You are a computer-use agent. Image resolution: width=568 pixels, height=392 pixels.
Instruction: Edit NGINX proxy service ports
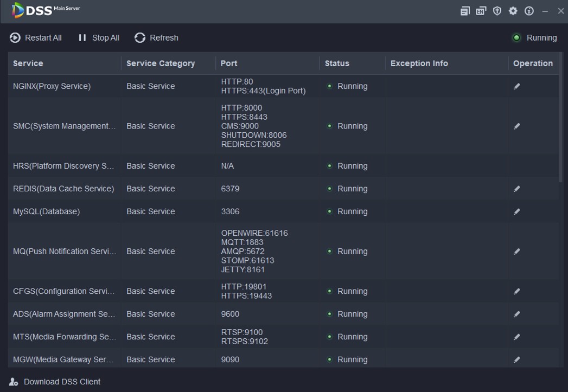(517, 86)
